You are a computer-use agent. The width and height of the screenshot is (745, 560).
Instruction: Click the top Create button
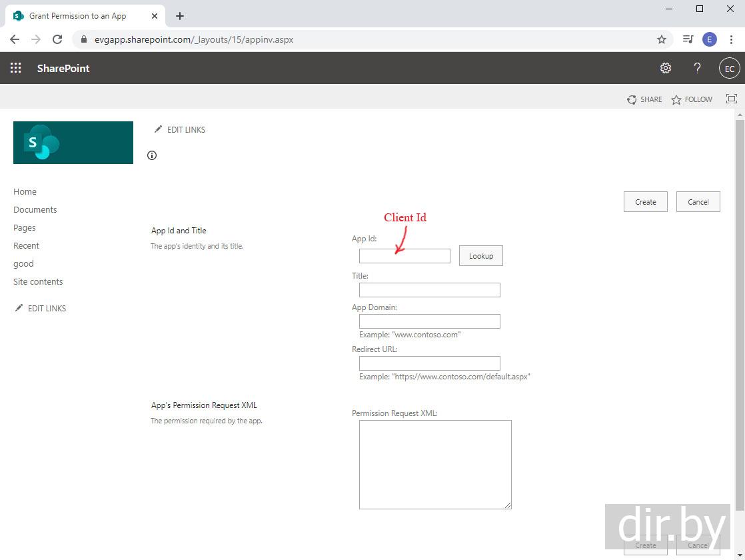(x=645, y=202)
